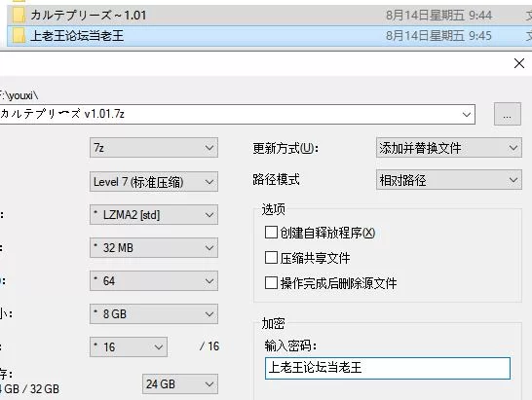Open the 8 GB solid block size dropdown
The width and height of the screenshot is (532, 400).
tap(154, 314)
